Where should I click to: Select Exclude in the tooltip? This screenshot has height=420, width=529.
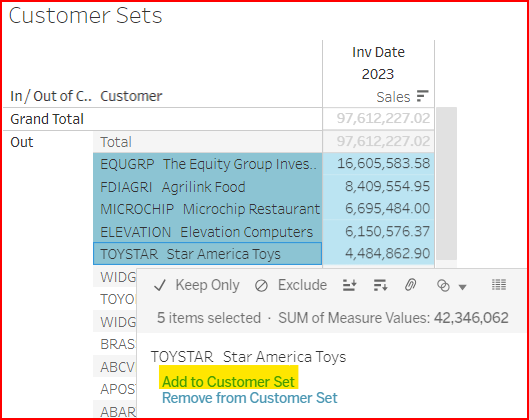[302, 285]
